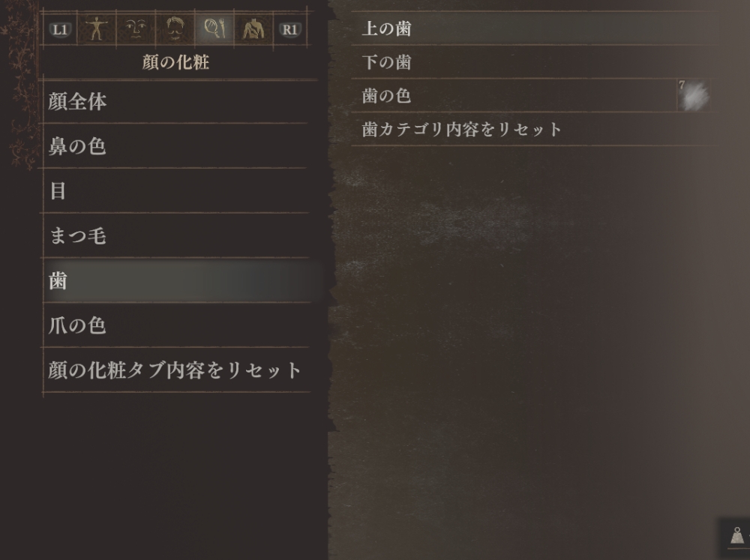Open the body figure tab icon
Viewport: 750px width, 560px height.
pos(97,29)
